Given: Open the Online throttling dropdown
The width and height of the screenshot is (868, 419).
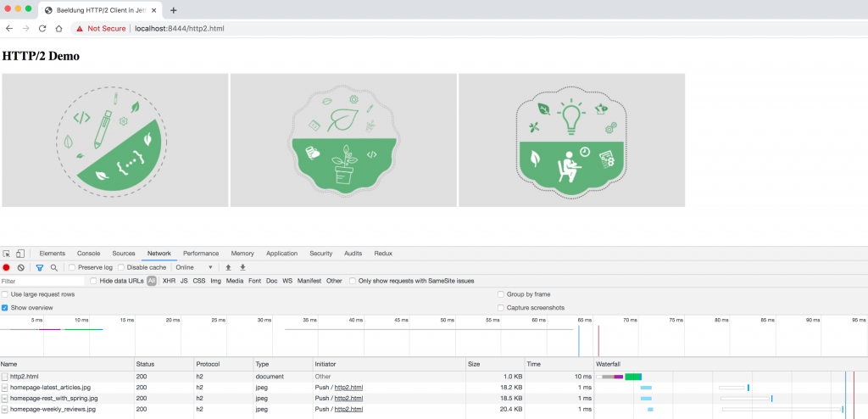Looking at the screenshot, I should (194, 268).
